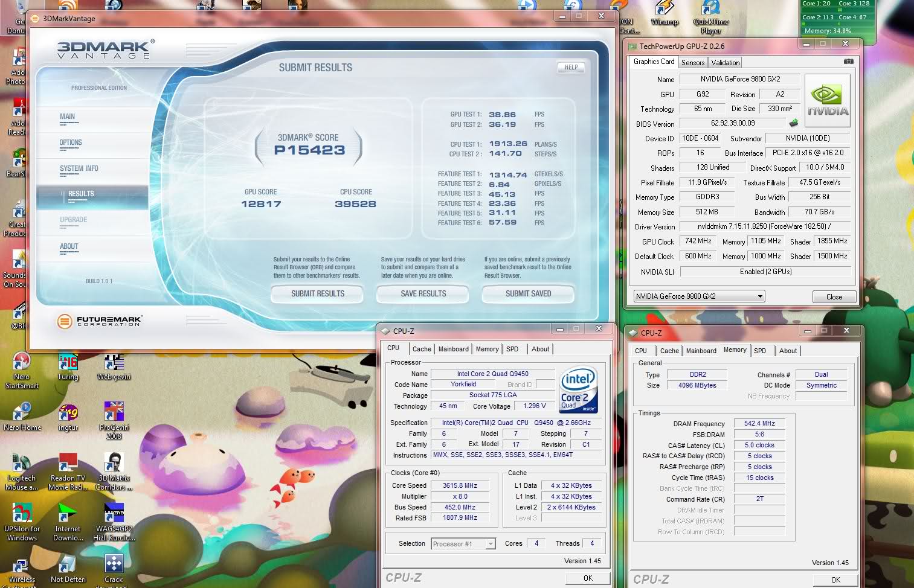Click the NVIDIA SLI Enabled (2 GPUs) field
Viewport: 914px width, 588px height.
pyautogui.click(x=765, y=272)
